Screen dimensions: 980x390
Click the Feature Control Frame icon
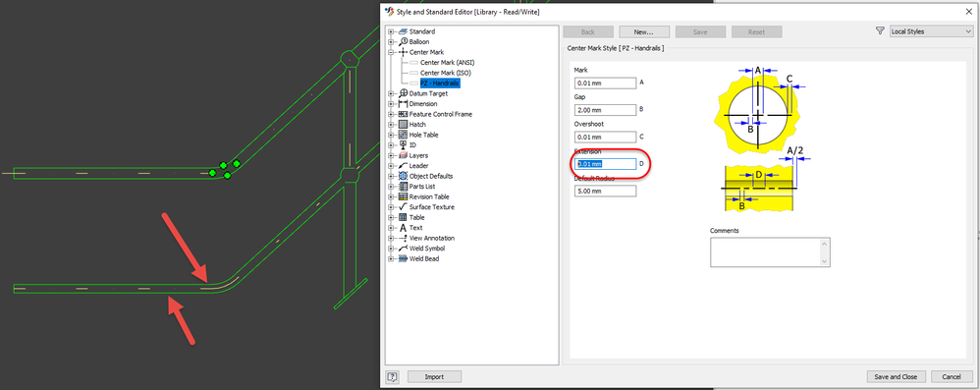pos(403,114)
